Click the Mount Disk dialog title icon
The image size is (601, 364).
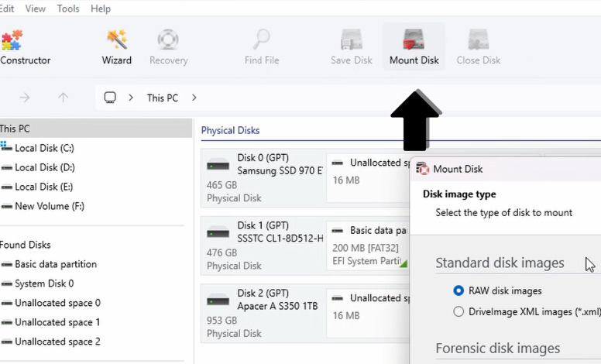pos(422,169)
